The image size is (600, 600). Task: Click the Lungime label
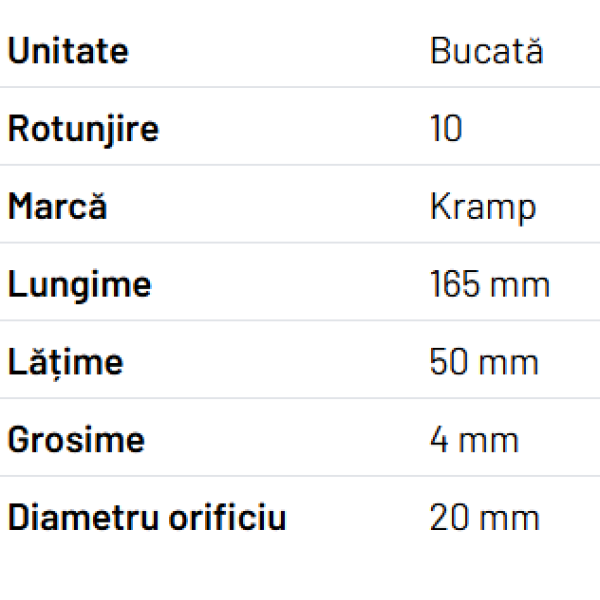(x=79, y=285)
